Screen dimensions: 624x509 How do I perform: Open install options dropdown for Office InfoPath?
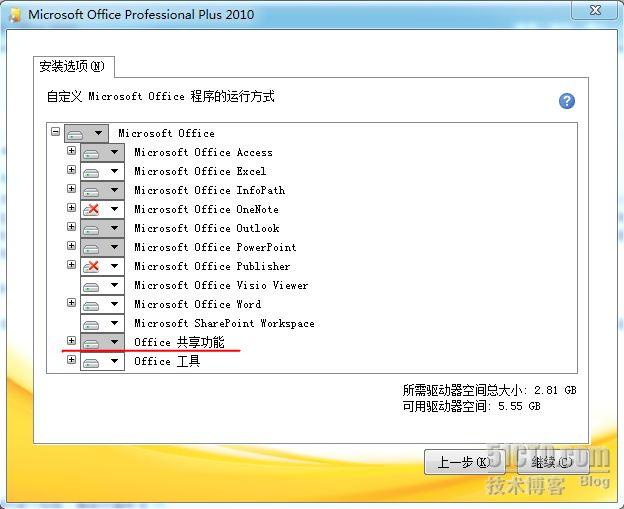tap(102, 191)
